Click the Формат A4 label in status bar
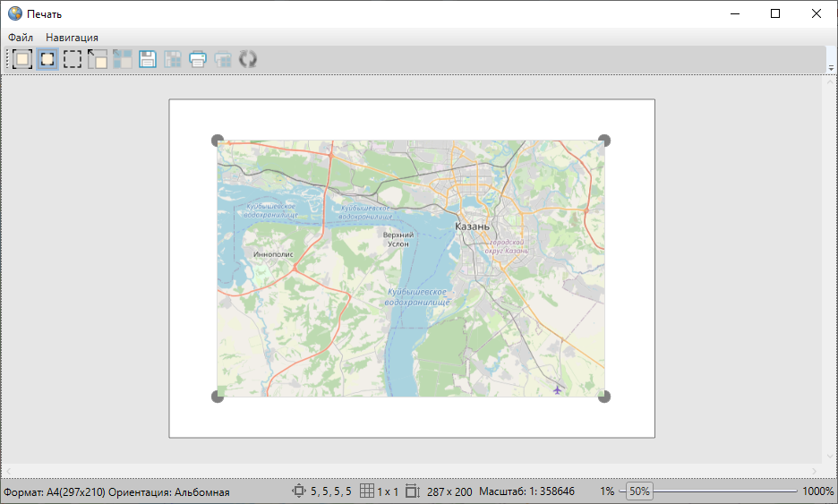 [54, 492]
